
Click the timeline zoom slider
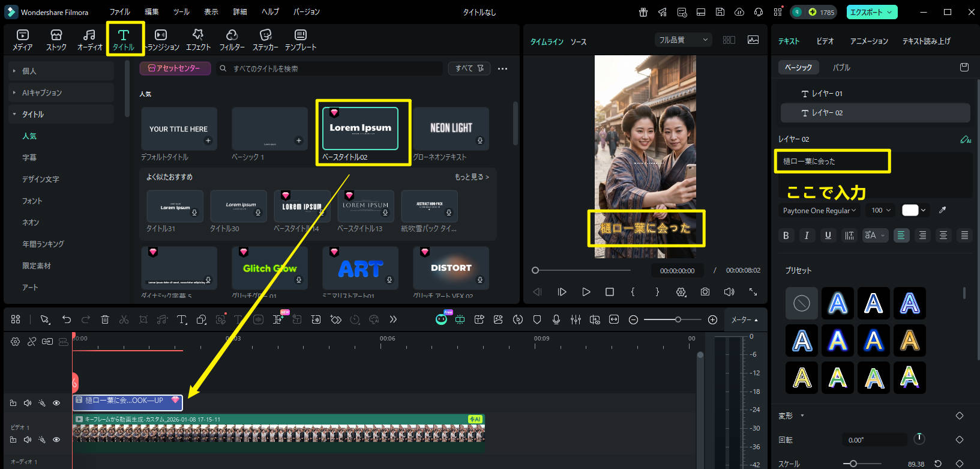[x=672, y=320]
